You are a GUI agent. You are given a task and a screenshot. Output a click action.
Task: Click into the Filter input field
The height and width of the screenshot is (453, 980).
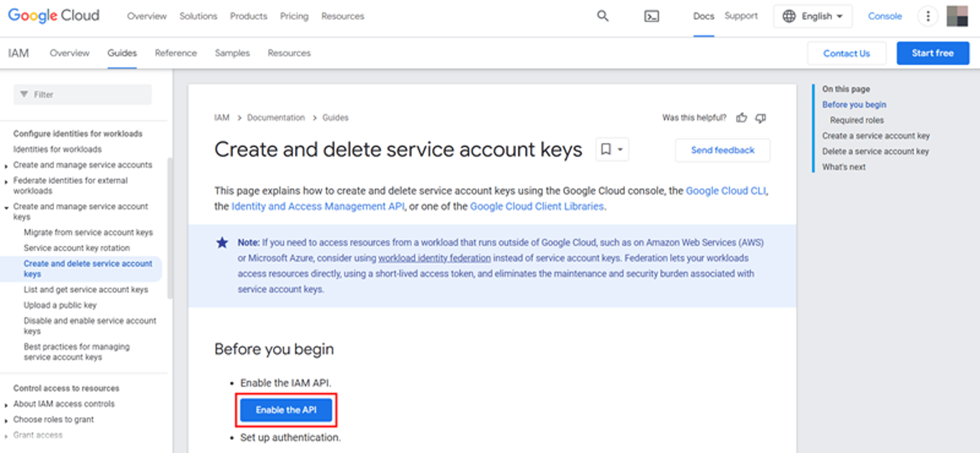tap(82, 94)
